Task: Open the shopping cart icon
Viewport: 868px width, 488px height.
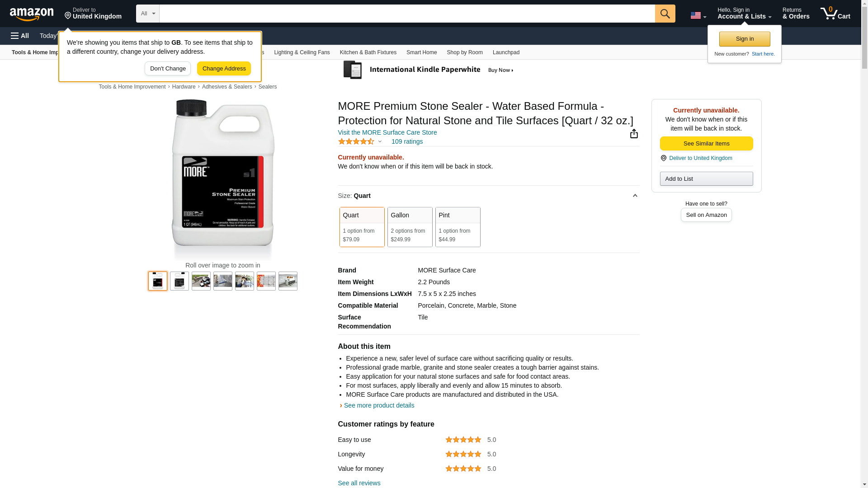Action: tap(835, 14)
